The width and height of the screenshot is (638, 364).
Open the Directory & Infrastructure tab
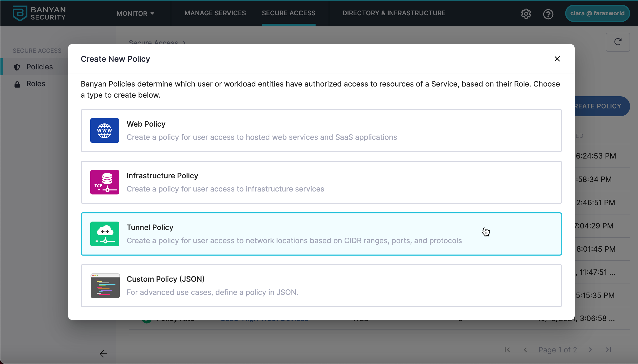(394, 13)
